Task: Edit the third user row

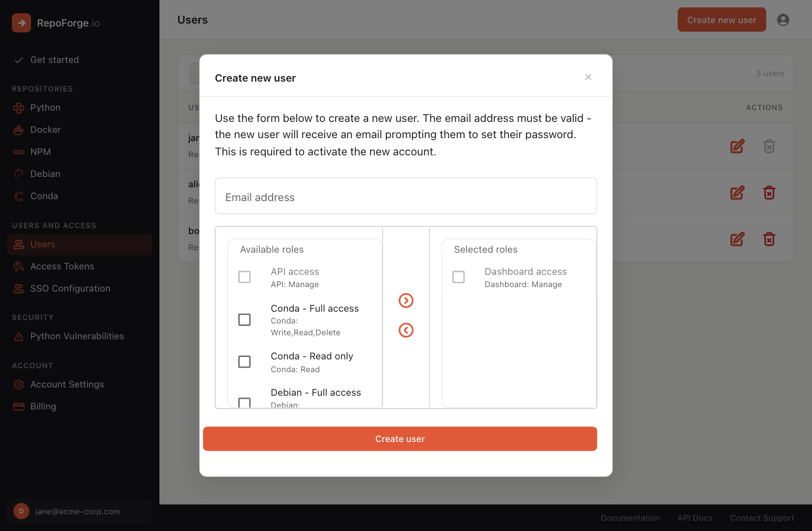Action: click(737, 239)
